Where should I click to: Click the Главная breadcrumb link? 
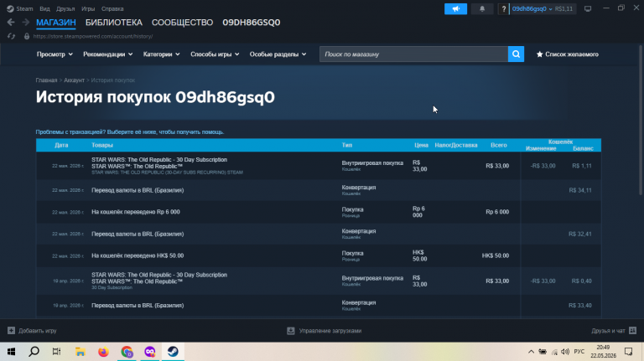pyautogui.click(x=46, y=80)
